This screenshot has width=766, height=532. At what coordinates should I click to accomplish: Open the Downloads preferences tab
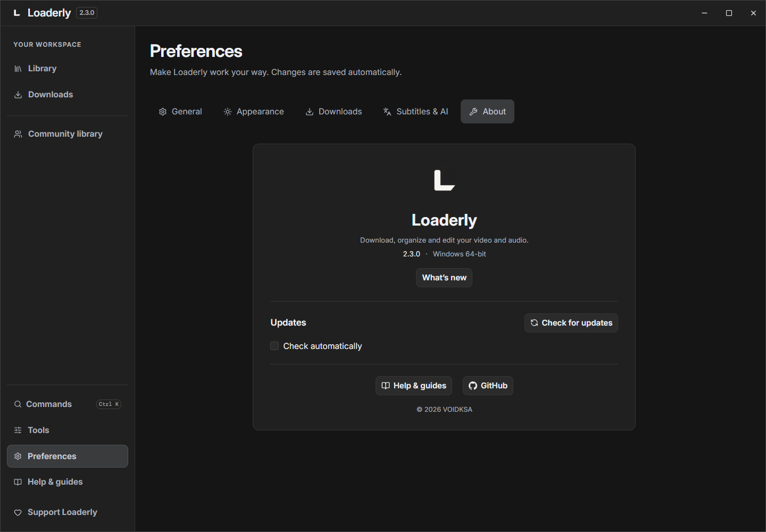click(x=334, y=112)
